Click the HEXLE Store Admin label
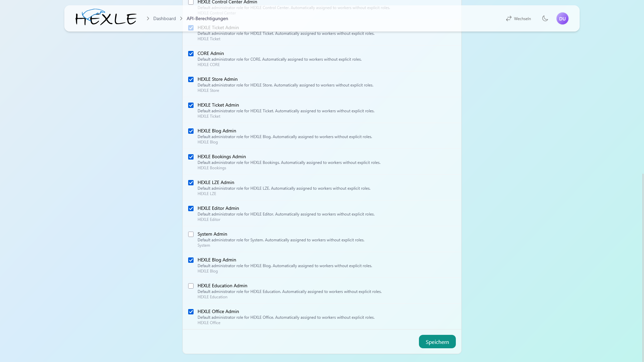644x362 pixels. [x=217, y=79]
